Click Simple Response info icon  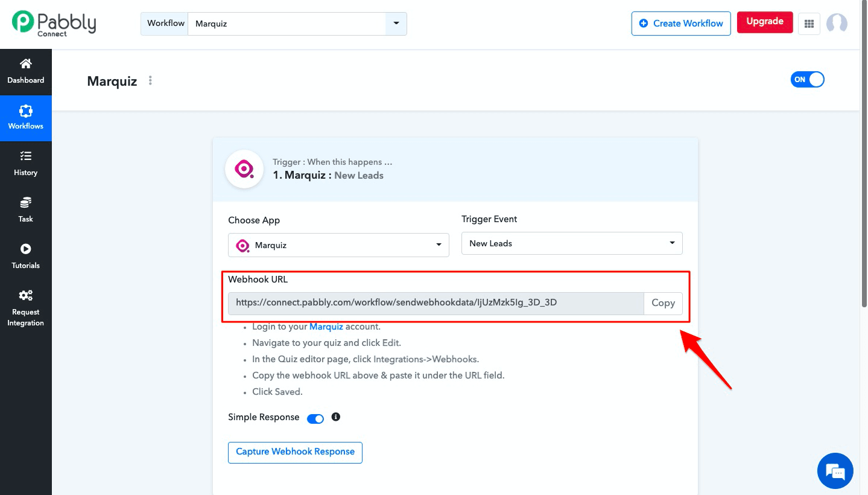[x=336, y=417]
